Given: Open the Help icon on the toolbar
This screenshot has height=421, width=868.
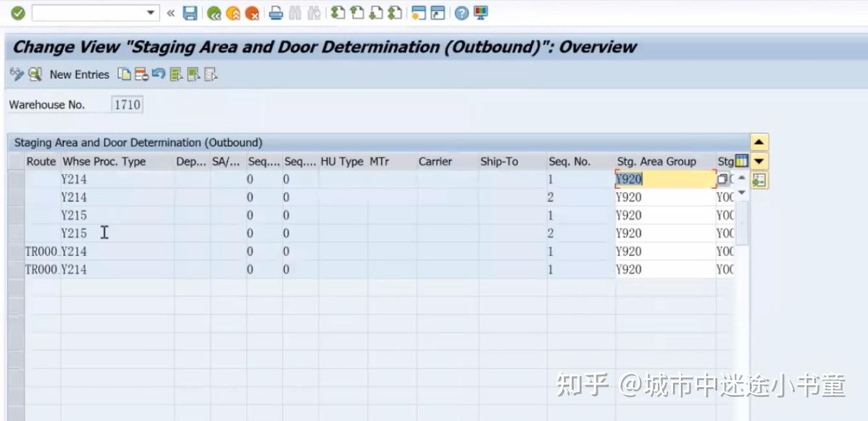Looking at the screenshot, I should [x=461, y=13].
